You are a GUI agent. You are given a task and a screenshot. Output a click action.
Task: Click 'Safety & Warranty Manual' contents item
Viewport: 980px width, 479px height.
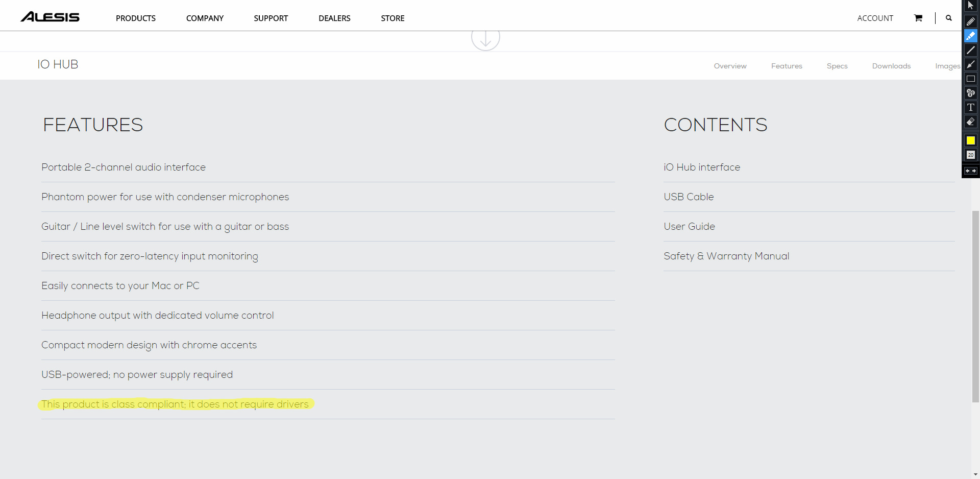click(726, 256)
